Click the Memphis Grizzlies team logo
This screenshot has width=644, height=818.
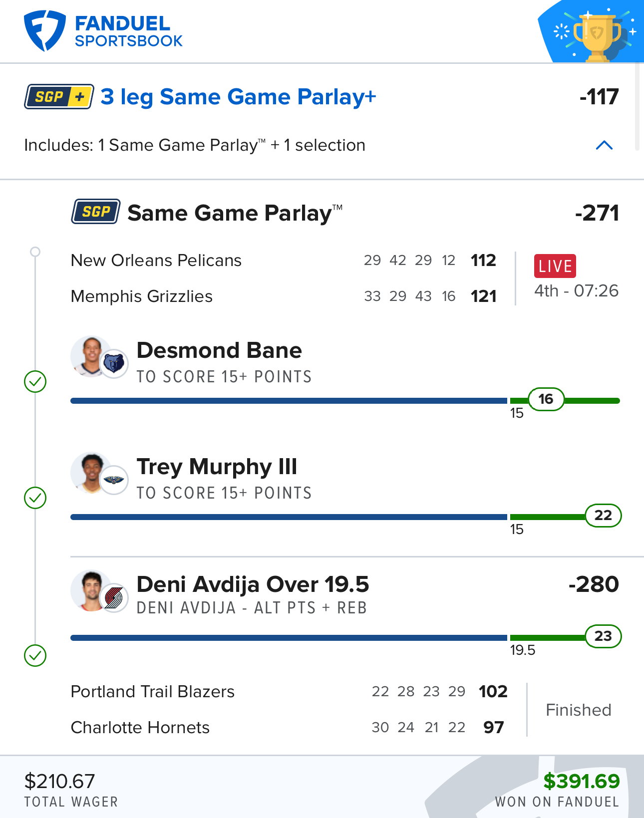(x=114, y=363)
